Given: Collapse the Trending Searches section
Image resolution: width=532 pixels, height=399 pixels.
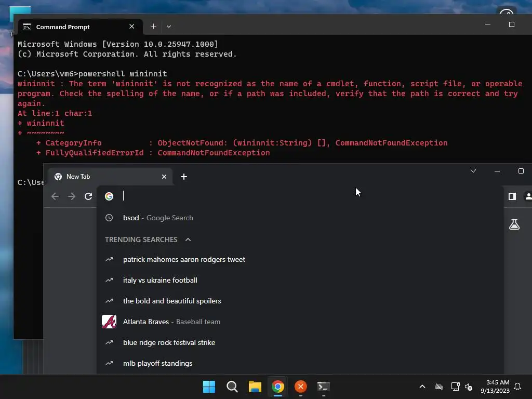Looking at the screenshot, I should (188, 240).
